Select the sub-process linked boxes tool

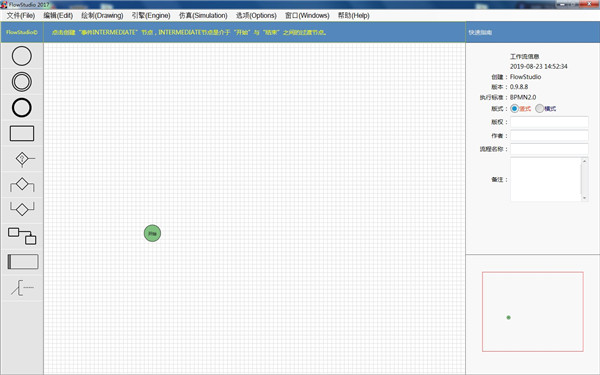pyautogui.click(x=22, y=236)
